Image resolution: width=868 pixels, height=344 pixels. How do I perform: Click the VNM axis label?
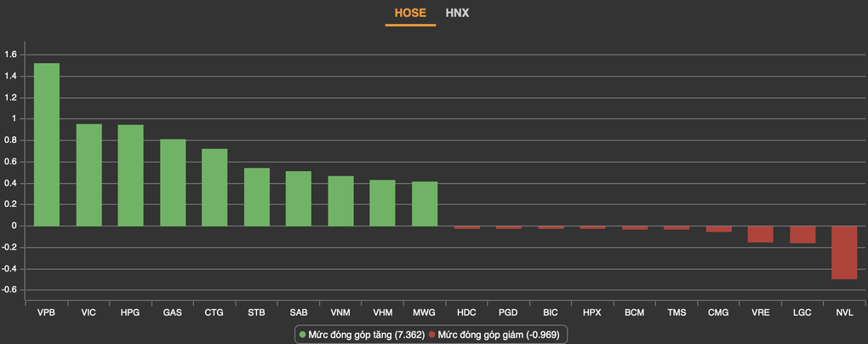tap(340, 313)
